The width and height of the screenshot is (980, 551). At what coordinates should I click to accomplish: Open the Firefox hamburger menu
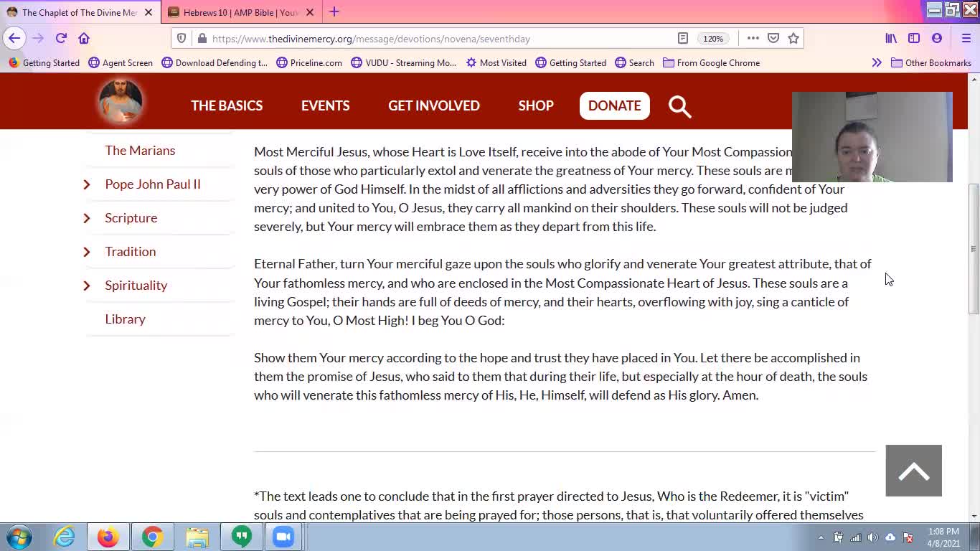[966, 39]
